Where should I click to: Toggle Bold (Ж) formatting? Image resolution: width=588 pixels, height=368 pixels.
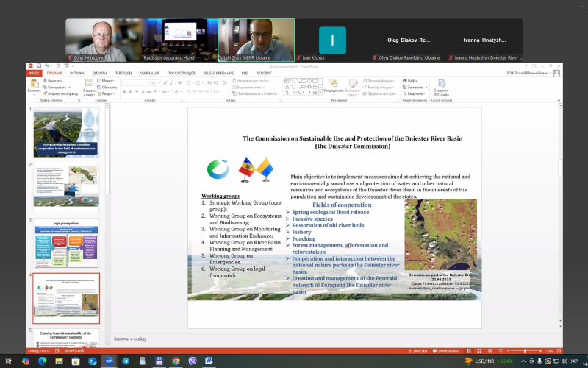124,91
